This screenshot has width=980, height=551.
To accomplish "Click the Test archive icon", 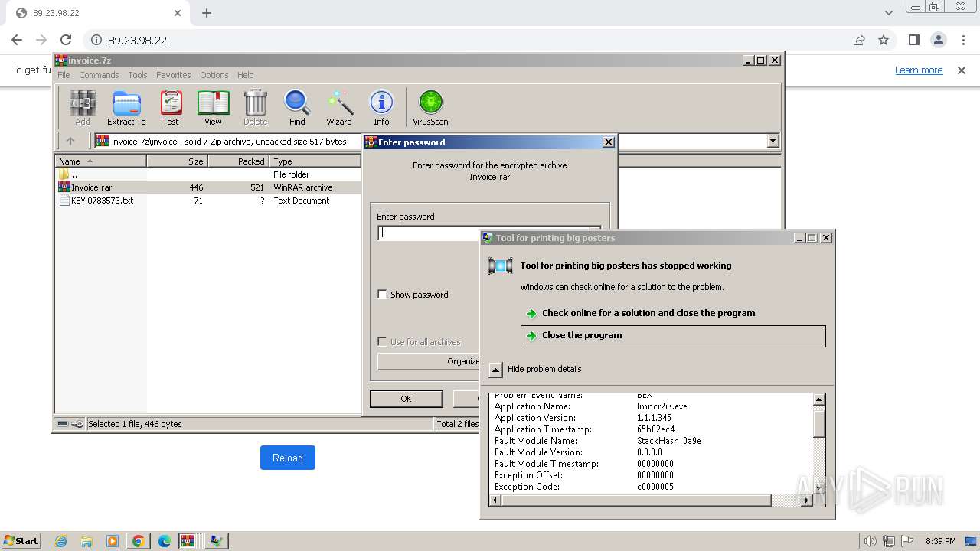I will [171, 107].
